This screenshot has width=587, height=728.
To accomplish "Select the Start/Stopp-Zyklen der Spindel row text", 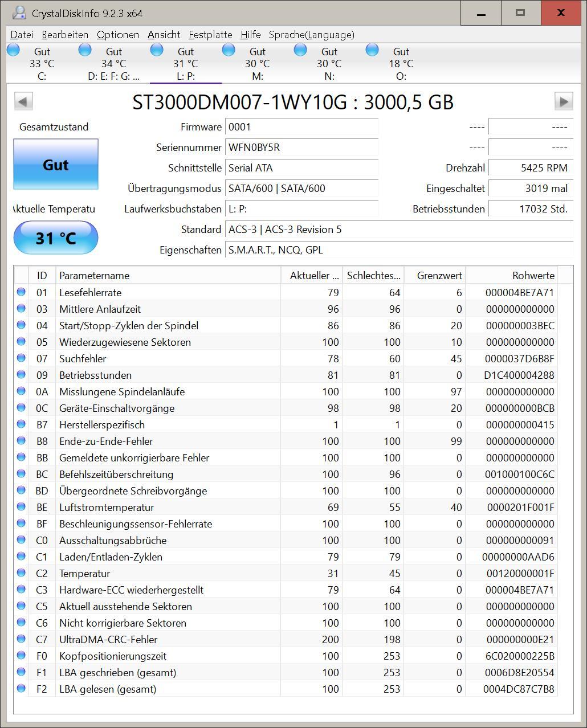I will pyautogui.click(x=129, y=325).
